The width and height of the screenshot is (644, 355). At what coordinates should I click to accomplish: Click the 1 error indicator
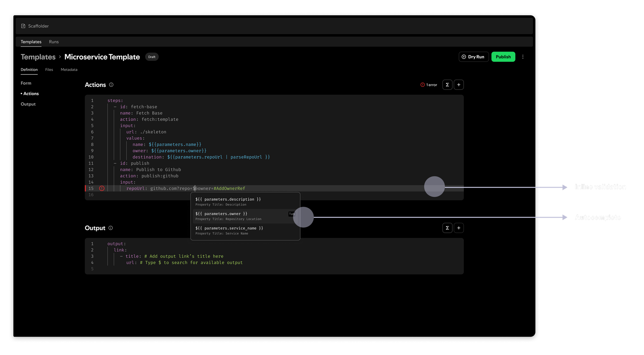pos(429,85)
